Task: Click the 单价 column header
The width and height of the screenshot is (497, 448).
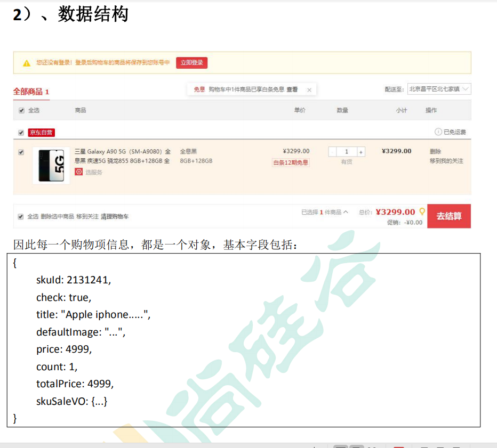Action: (300, 110)
